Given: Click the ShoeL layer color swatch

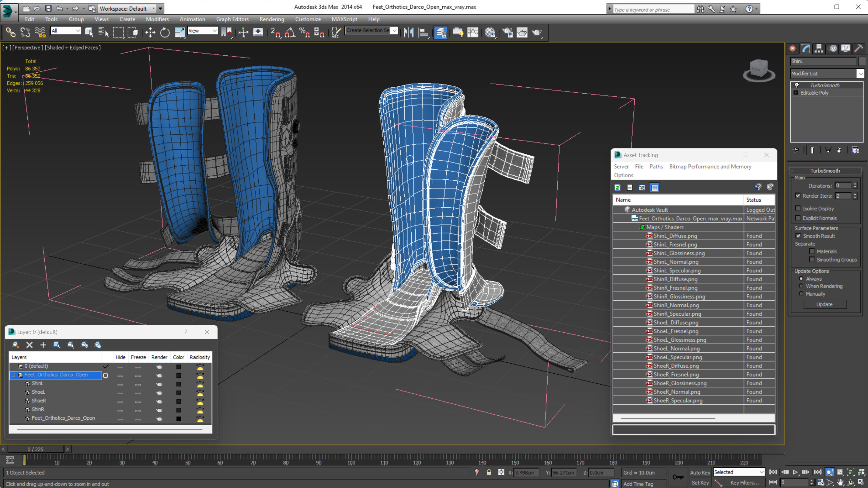Looking at the screenshot, I should coord(179,392).
